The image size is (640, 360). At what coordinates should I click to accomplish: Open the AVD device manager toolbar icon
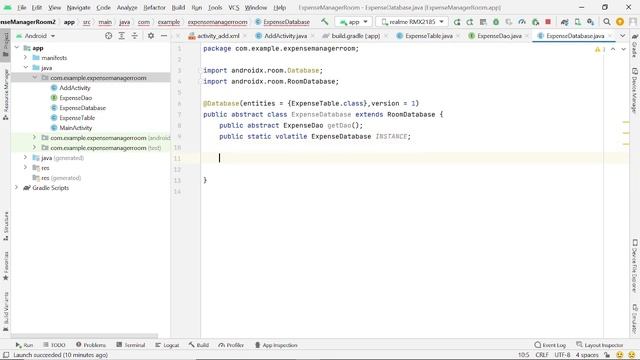click(x=578, y=22)
